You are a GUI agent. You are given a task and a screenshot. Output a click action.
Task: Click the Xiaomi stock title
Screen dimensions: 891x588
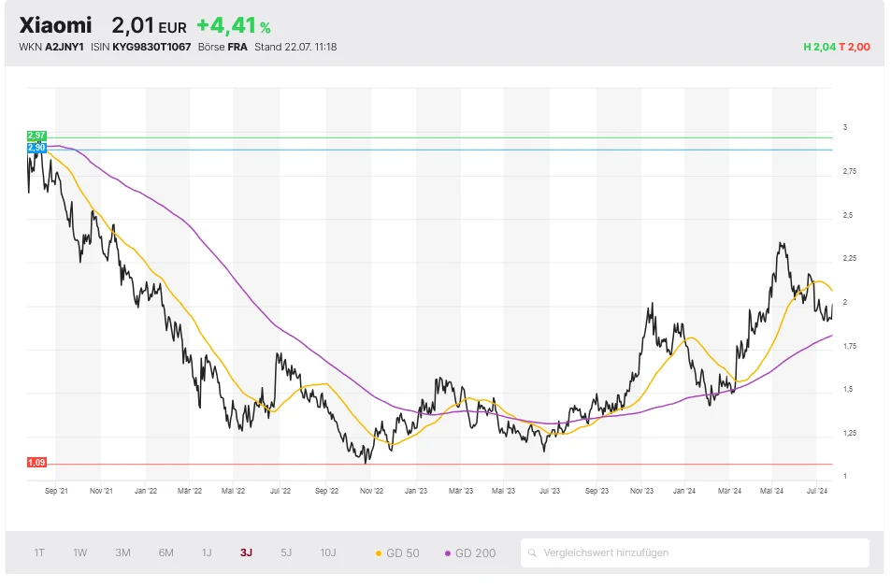(55, 25)
